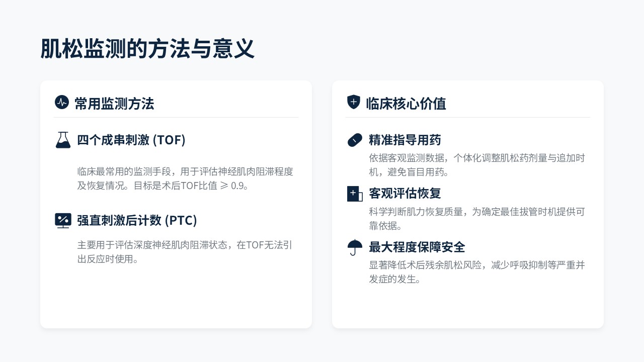Screen dimensions: 644x362
Task: Click the TOF description paragraph text
Action: [x=185, y=178]
